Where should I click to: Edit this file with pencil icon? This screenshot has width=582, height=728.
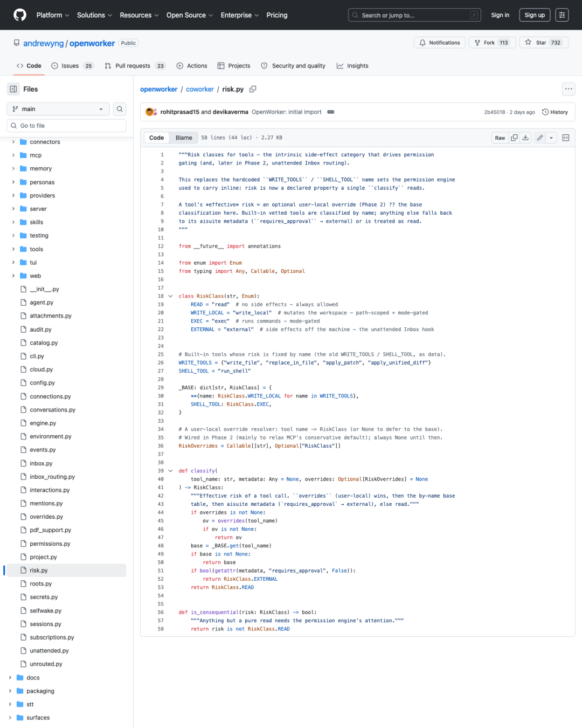click(539, 138)
